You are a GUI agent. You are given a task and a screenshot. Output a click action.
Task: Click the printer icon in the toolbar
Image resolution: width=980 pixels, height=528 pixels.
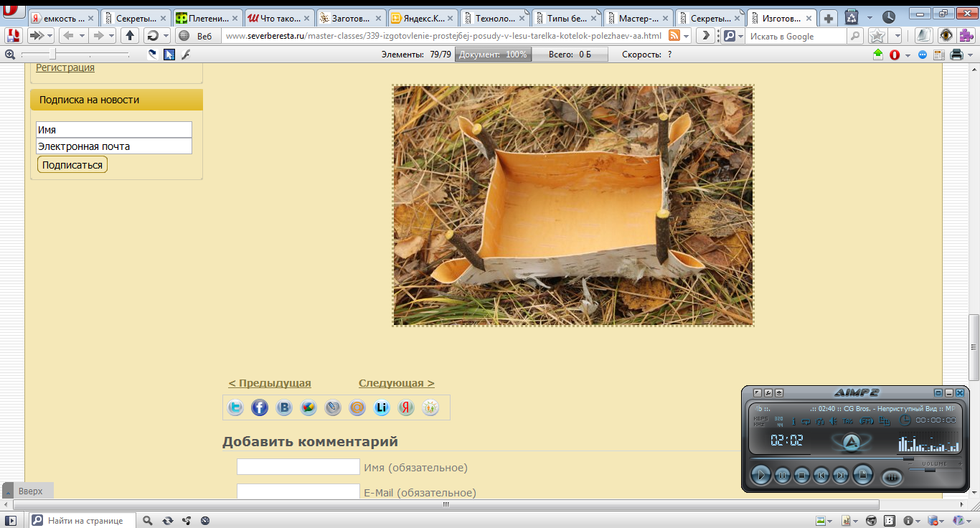(957, 55)
